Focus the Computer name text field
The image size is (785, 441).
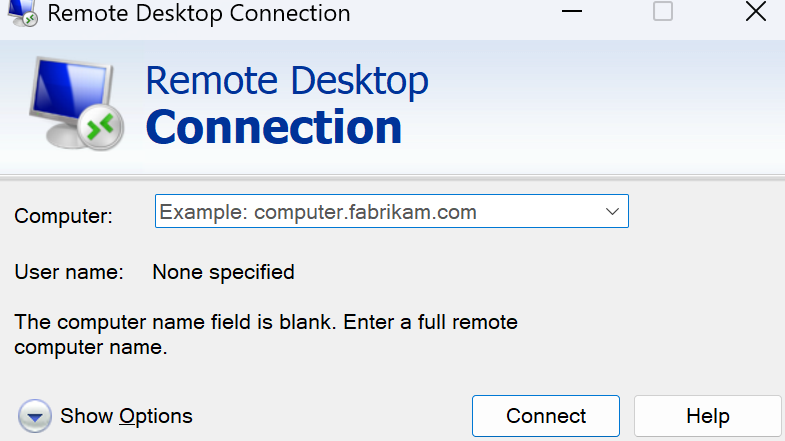378,211
